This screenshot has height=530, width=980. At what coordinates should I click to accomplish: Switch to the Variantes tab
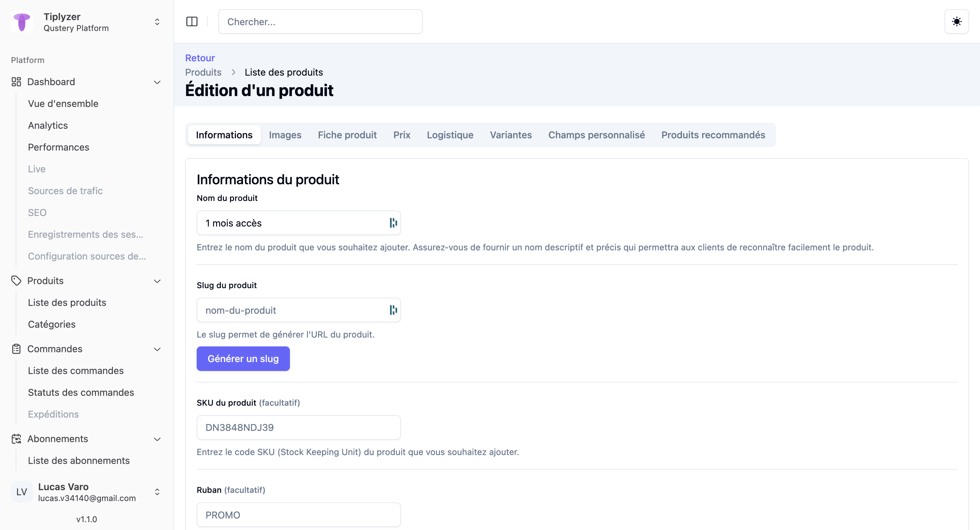point(510,135)
